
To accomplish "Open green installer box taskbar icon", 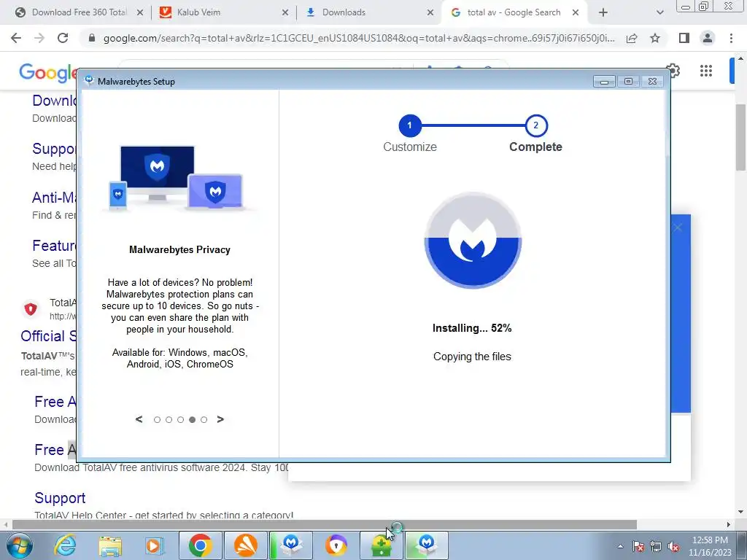I will (x=381, y=545).
